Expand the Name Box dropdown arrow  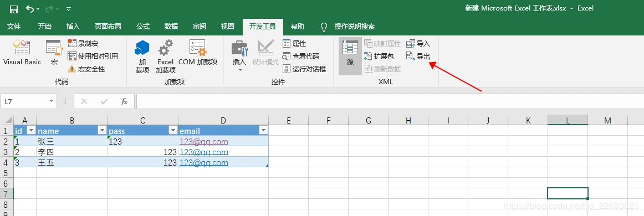click(x=52, y=101)
